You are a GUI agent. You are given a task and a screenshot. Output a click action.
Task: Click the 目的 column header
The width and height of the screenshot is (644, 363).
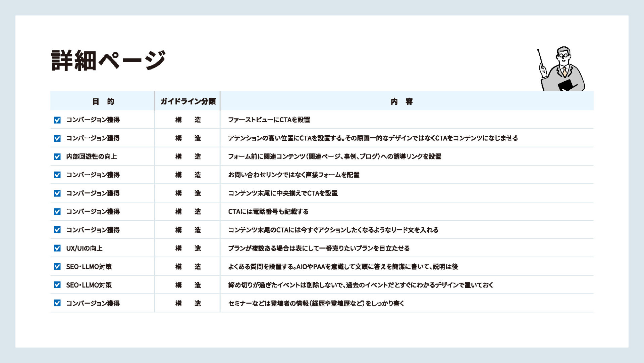[x=103, y=101]
